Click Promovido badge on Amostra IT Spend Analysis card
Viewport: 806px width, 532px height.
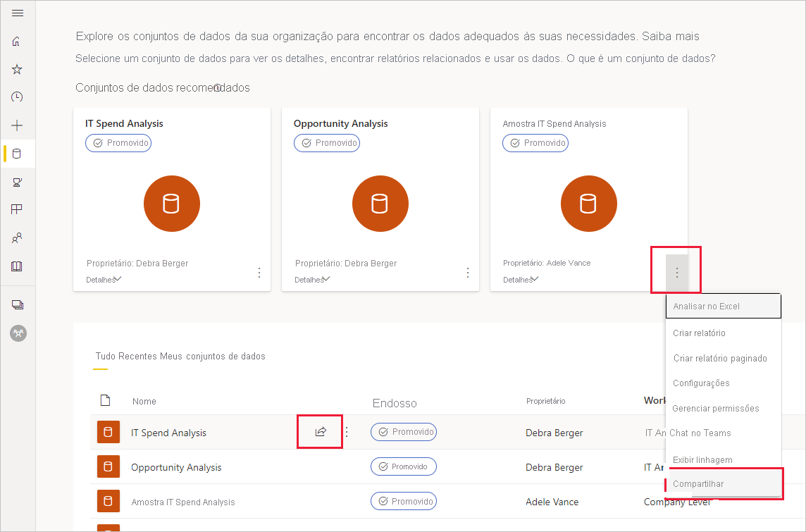pyautogui.click(x=535, y=143)
